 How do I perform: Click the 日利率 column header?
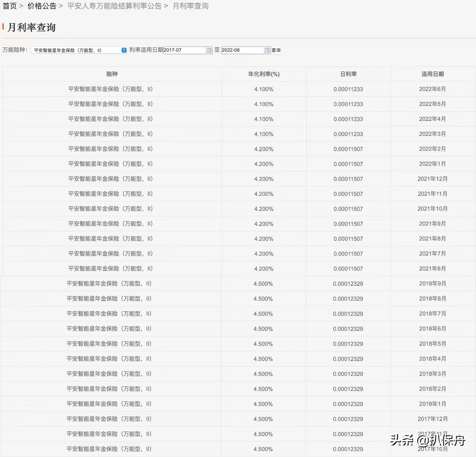click(348, 74)
